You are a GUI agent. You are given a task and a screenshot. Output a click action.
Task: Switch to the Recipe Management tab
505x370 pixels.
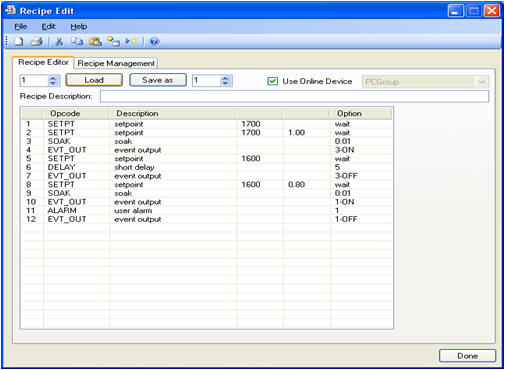point(116,63)
